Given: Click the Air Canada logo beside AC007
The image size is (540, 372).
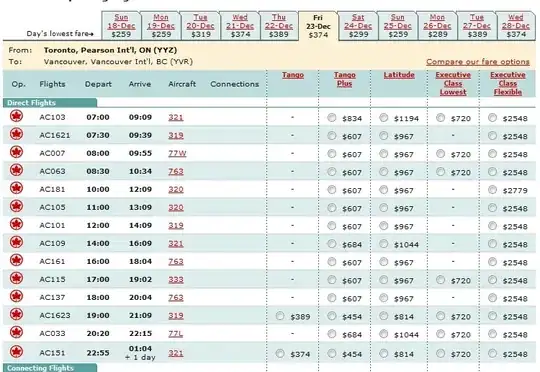Looking at the screenshot, I should tap(16, 152).
